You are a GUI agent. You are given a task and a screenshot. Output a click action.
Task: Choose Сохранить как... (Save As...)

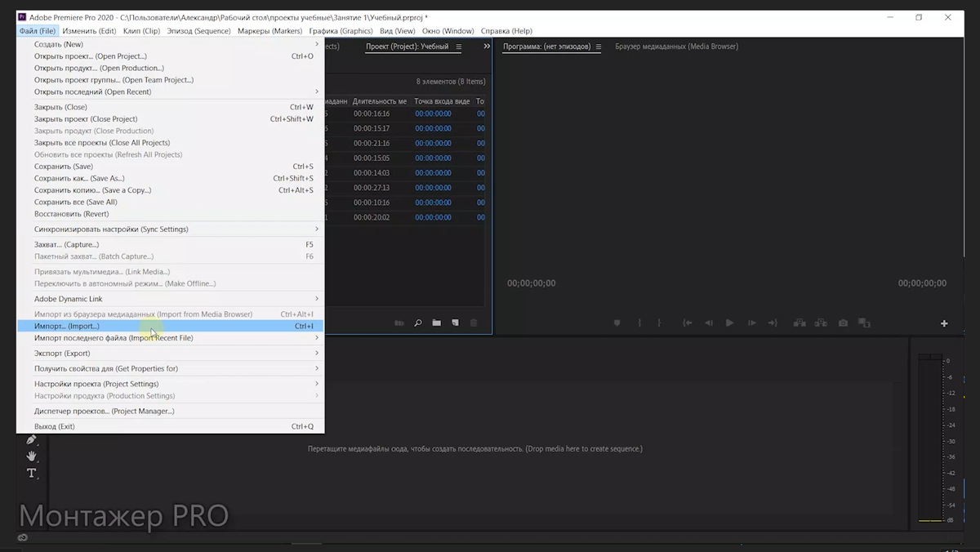[170, 178]
